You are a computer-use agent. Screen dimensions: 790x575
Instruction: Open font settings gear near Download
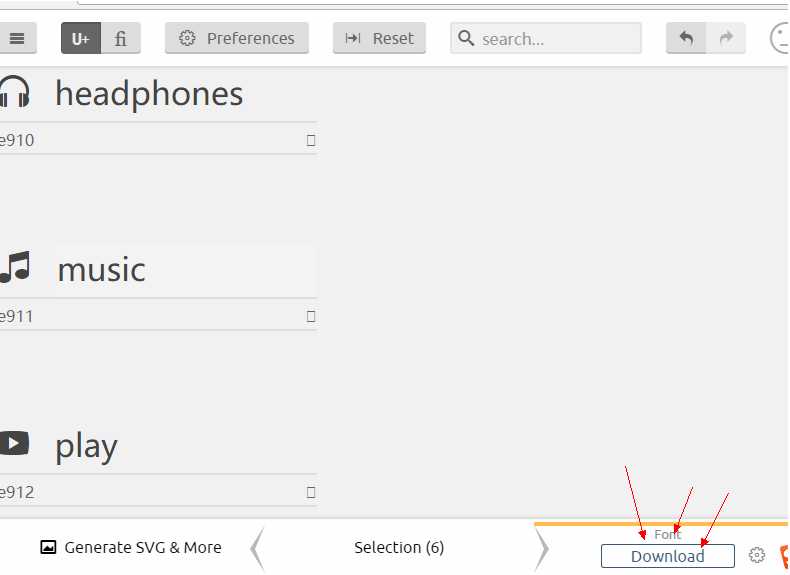(x=756, y=555)
